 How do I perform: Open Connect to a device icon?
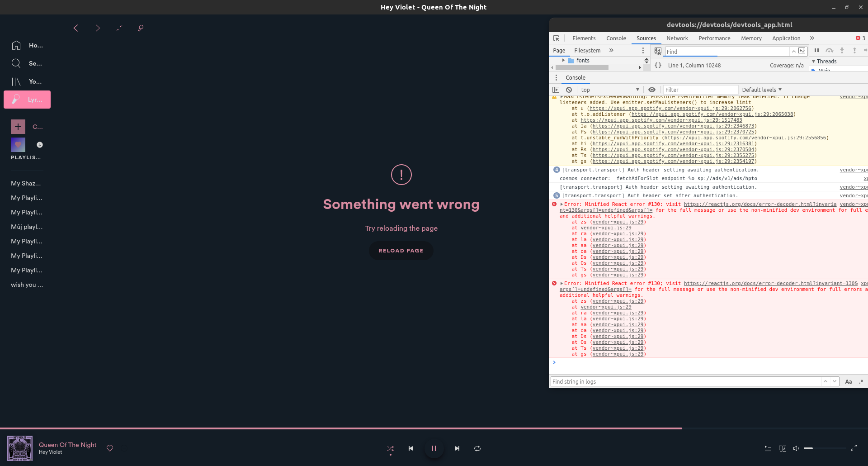782,448
